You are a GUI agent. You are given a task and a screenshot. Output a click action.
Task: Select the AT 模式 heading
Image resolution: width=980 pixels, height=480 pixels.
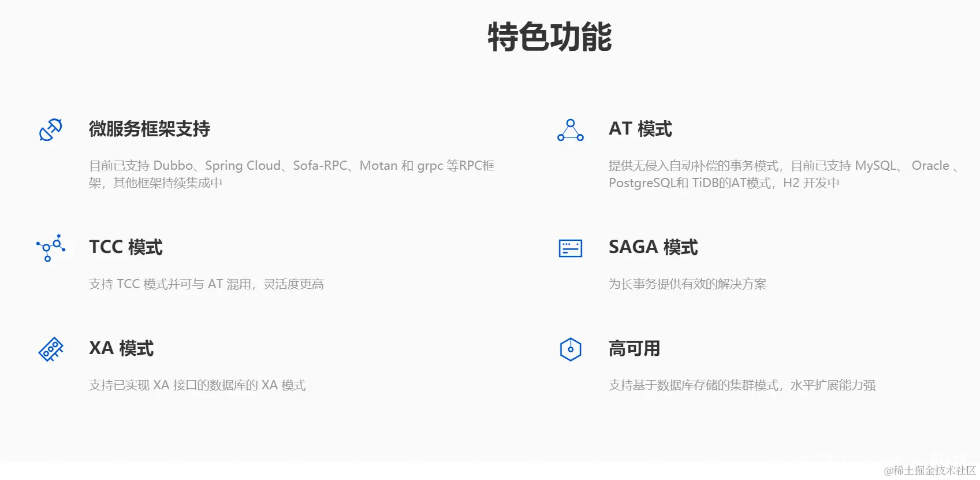click(x=640, y=129)
